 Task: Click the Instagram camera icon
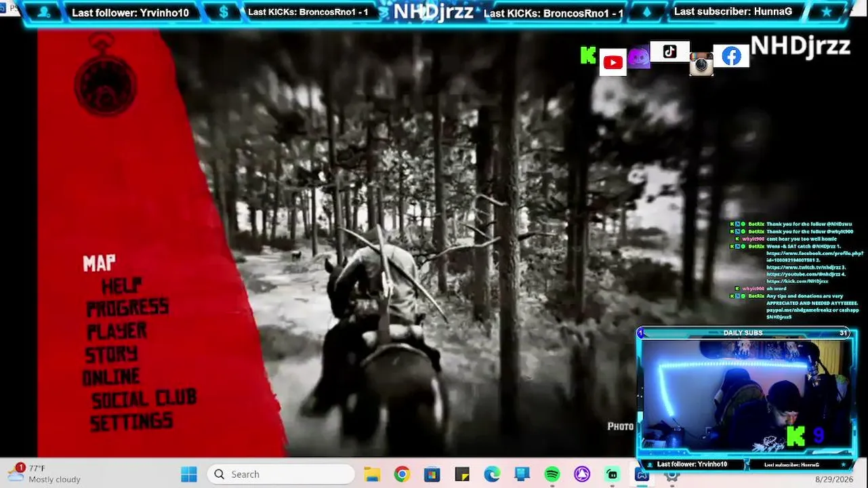(x=701, y=64)
